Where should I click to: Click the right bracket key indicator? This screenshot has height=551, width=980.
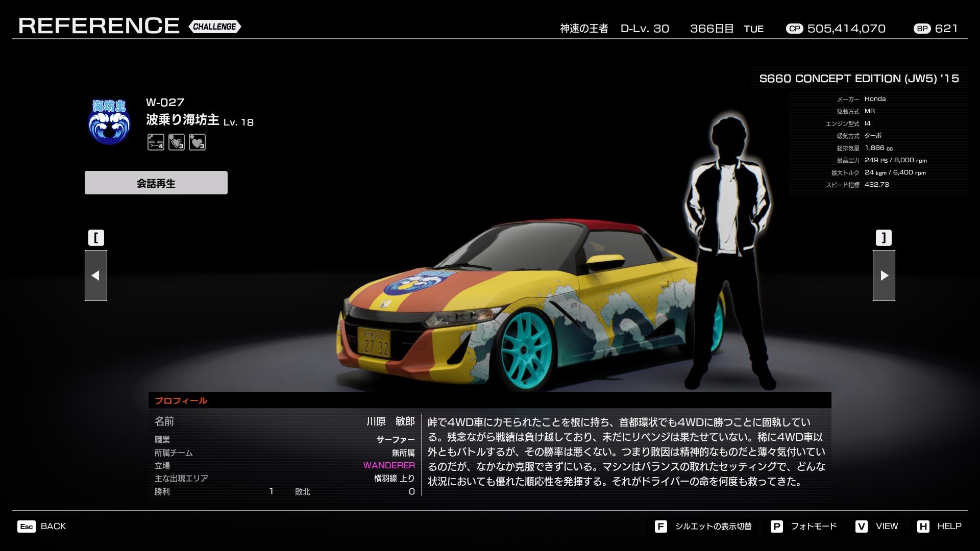(884, 238)
